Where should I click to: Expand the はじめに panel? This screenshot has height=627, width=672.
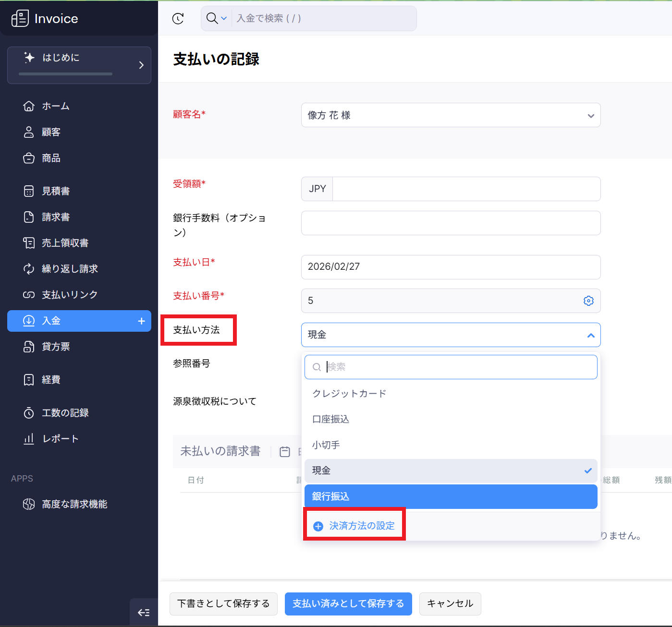[141, 65]
